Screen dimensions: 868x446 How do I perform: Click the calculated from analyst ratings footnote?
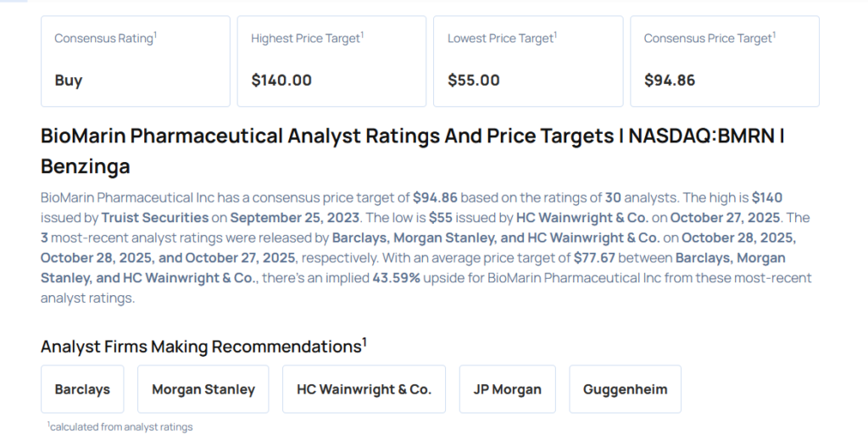120,427
